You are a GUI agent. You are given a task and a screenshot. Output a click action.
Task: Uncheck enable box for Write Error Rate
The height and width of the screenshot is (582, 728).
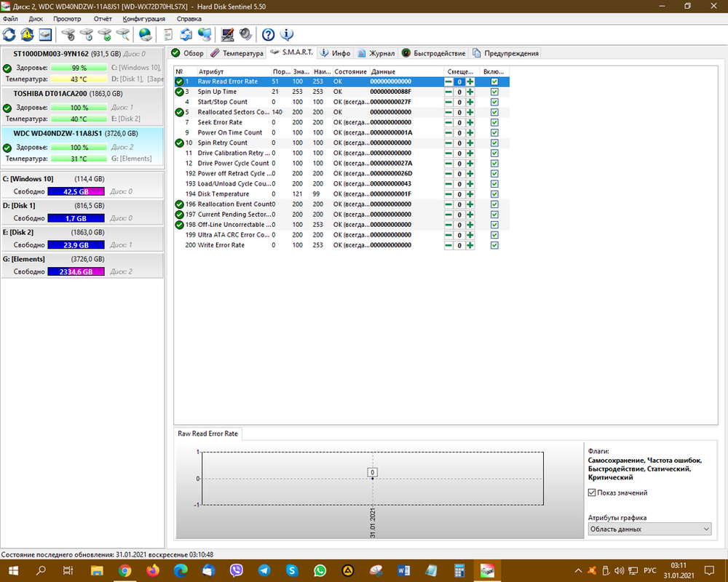pos(494,245)
